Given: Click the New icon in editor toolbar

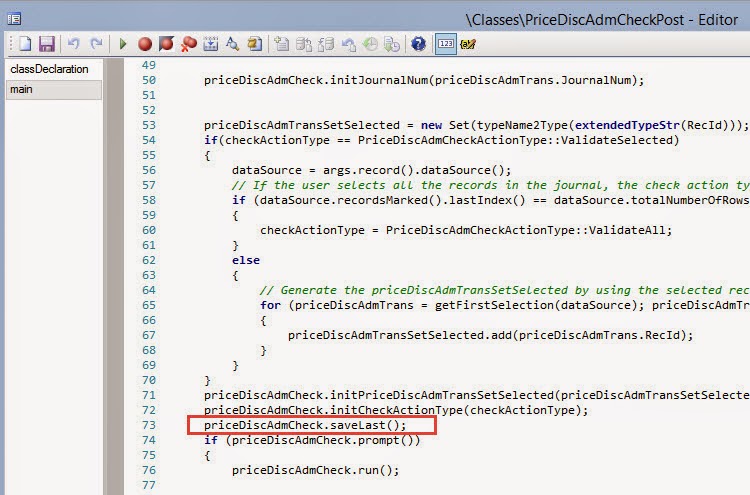Looking at the screenshot, I should tap(24, 44).
